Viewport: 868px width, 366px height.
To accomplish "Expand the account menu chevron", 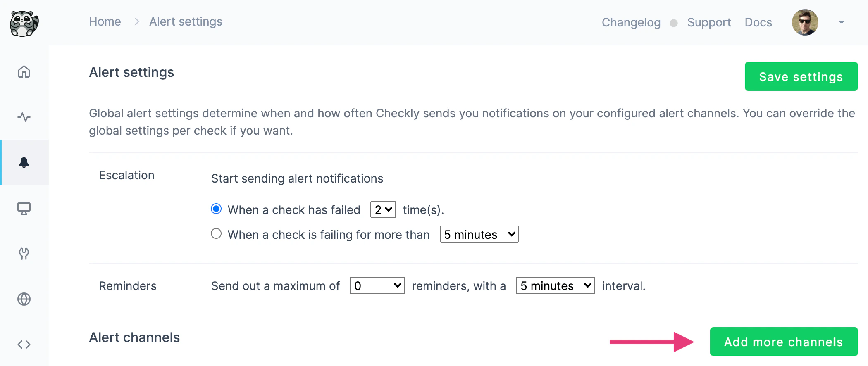I will click(841, 22).
